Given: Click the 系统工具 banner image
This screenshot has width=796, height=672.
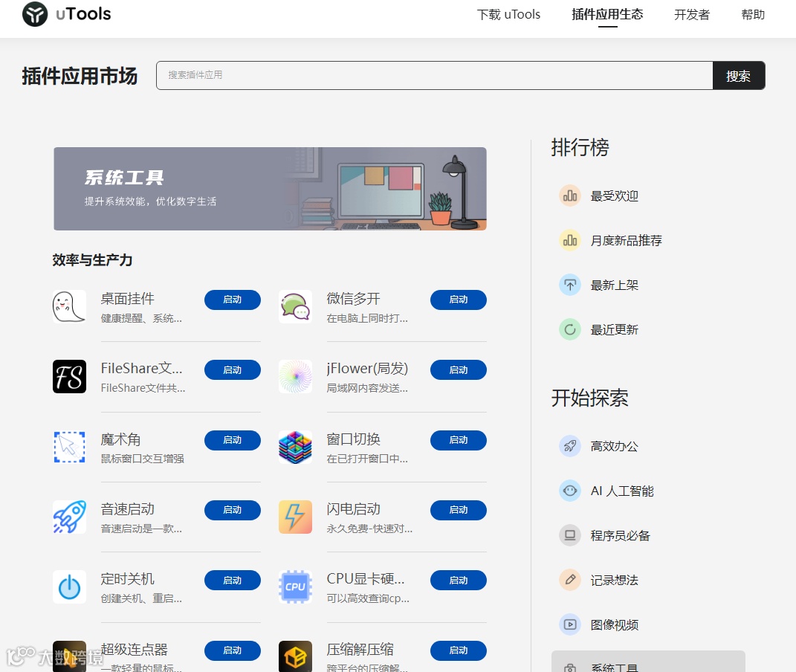Looking at the screenshot, I should tap(270, 189).
